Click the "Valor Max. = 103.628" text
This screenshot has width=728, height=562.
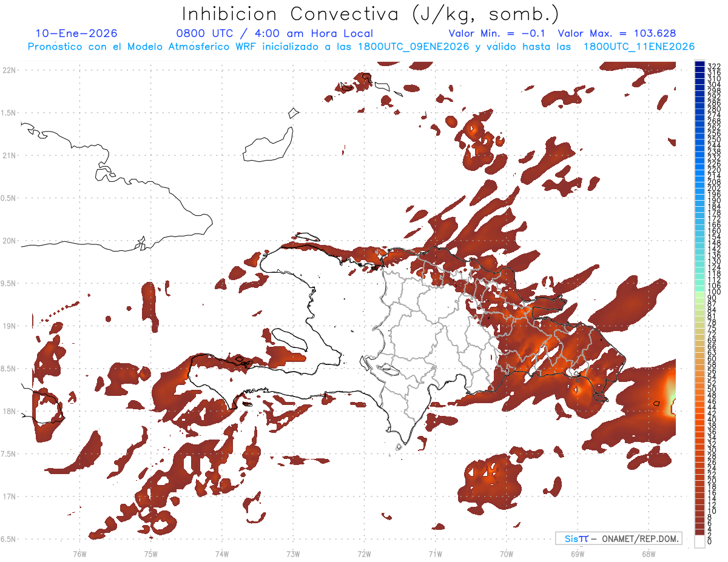pyautogui.click(x=616, y=33)
